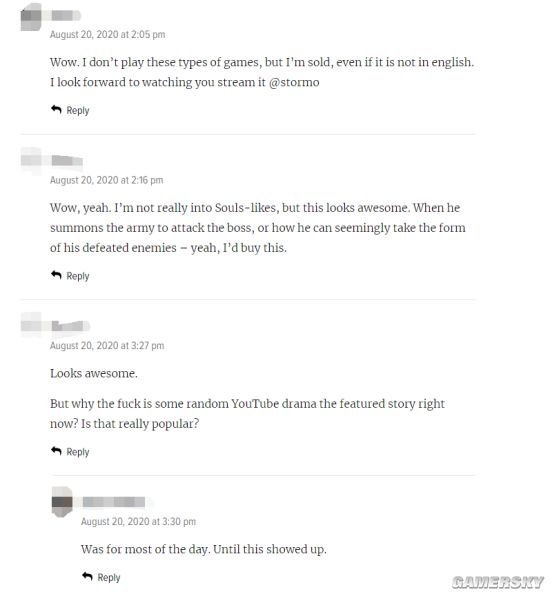Open permalink August 20, 2020 at 3:27 pm
Viewport: 550px width, 594px height.
click(x=107, y=345)
